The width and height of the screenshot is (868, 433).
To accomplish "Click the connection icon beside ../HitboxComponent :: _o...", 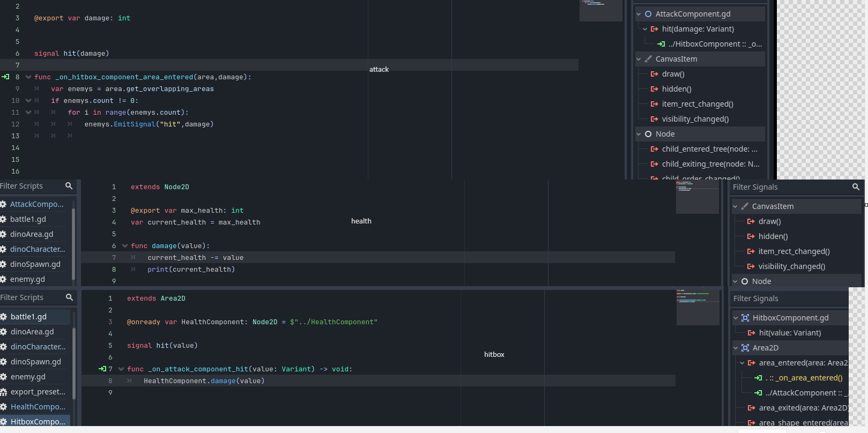I will (x=661, y=44).
